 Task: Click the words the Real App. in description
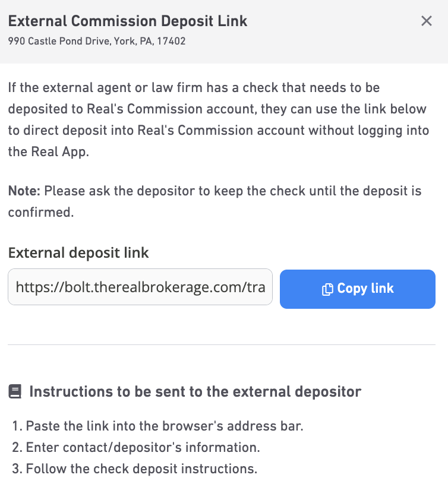[49, 152]
